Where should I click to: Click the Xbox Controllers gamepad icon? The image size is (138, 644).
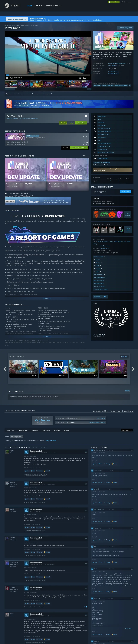pyautogui.click(x=95, y=159)
